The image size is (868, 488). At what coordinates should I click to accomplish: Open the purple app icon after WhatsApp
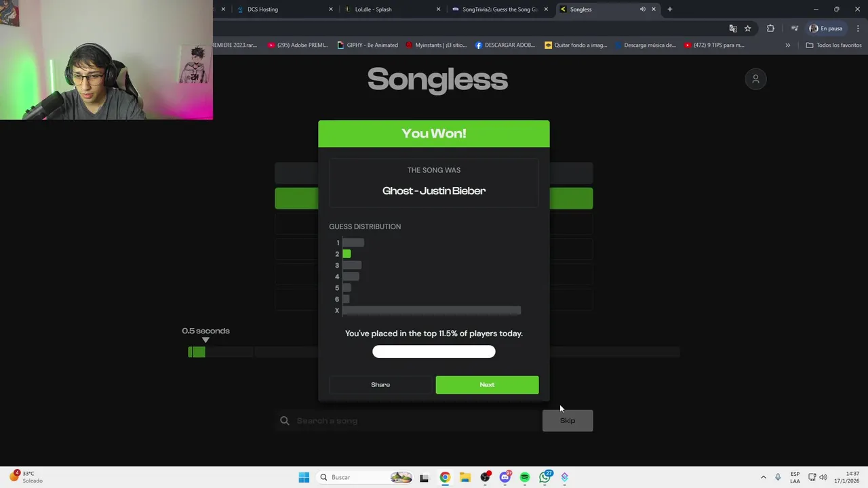coord(565,477)
